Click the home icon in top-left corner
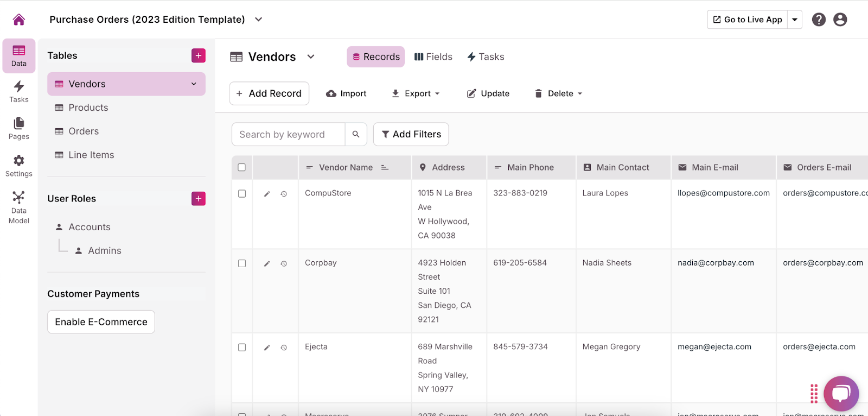 click(19, 20)
